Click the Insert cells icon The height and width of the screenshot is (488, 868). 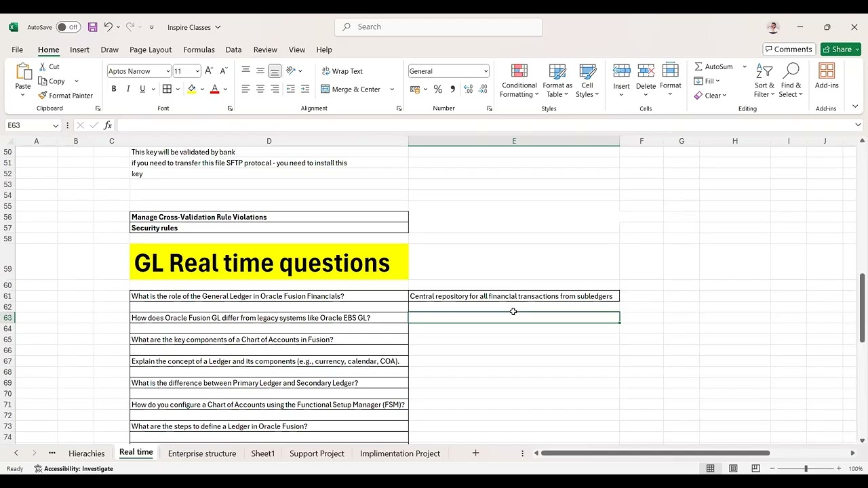[621, 71]
